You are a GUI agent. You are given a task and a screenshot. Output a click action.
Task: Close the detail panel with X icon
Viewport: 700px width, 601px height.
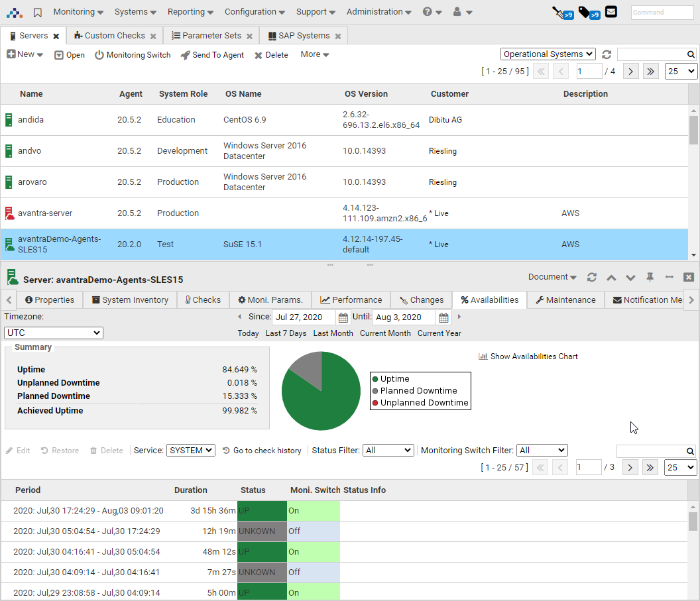[689, 277]
